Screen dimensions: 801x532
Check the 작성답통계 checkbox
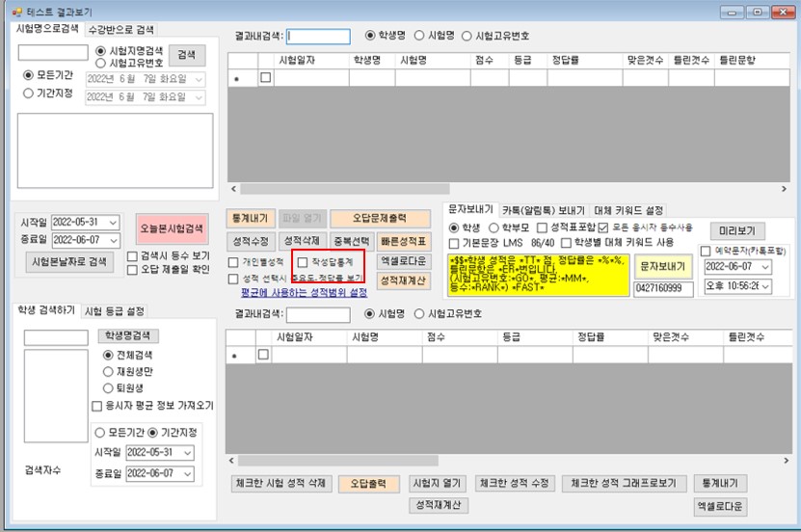303,262
